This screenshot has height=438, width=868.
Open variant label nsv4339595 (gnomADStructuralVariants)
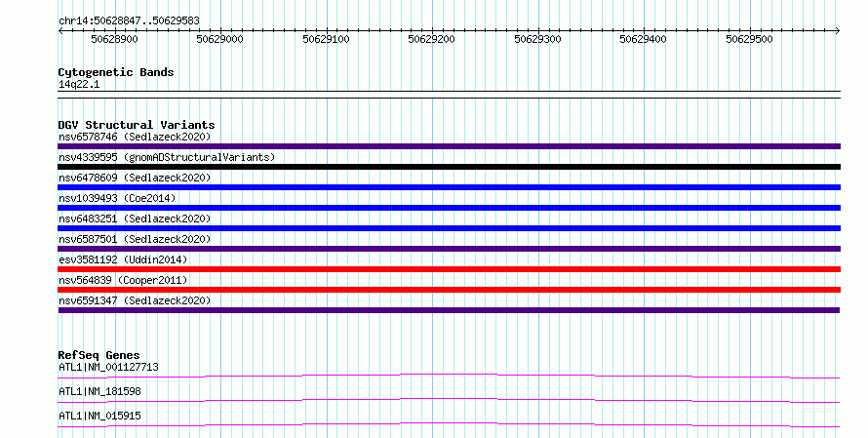pos(167,157)
